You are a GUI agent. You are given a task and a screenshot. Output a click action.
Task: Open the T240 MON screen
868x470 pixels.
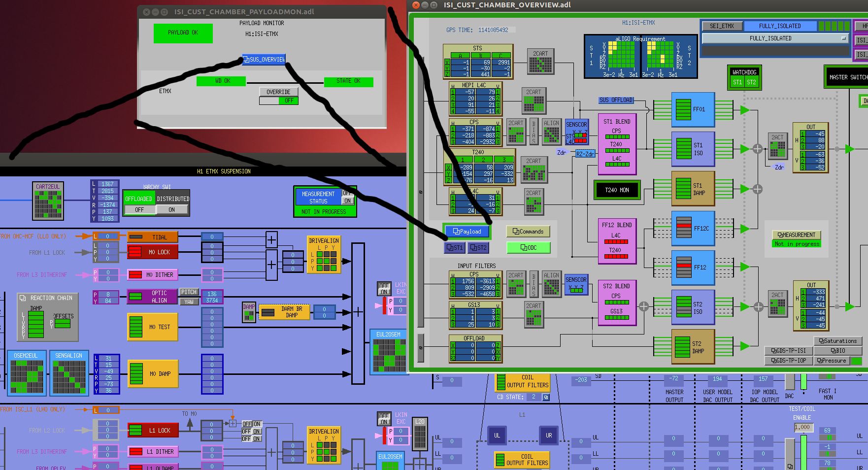click(x=617, y=190)
